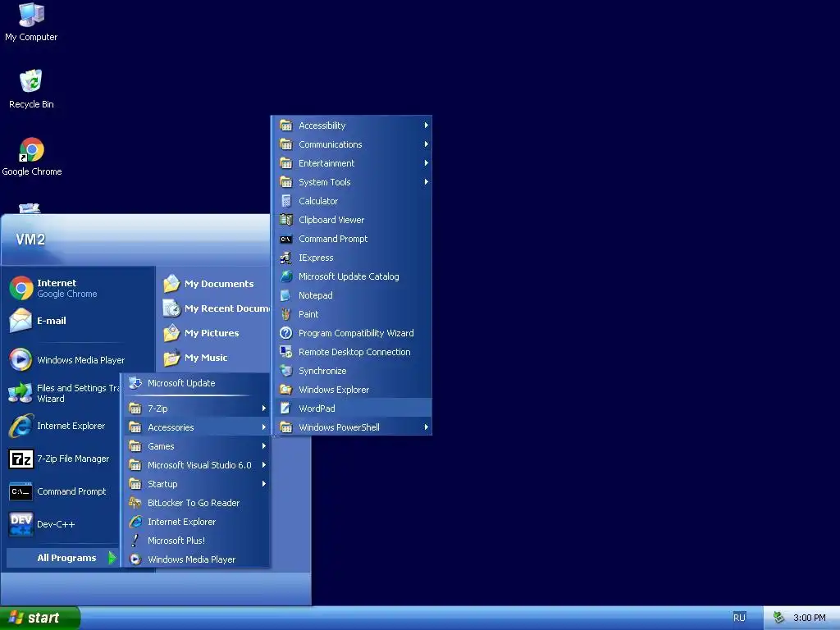Expand the 7-Zip submenu arrow
This screenshot has width=840, height=630.
[x=263, y=409]
